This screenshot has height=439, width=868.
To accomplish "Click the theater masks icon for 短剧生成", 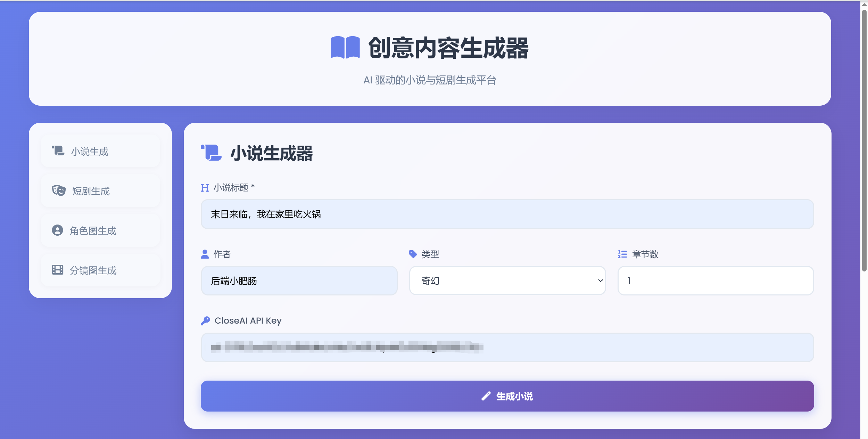I will (59, 190).
